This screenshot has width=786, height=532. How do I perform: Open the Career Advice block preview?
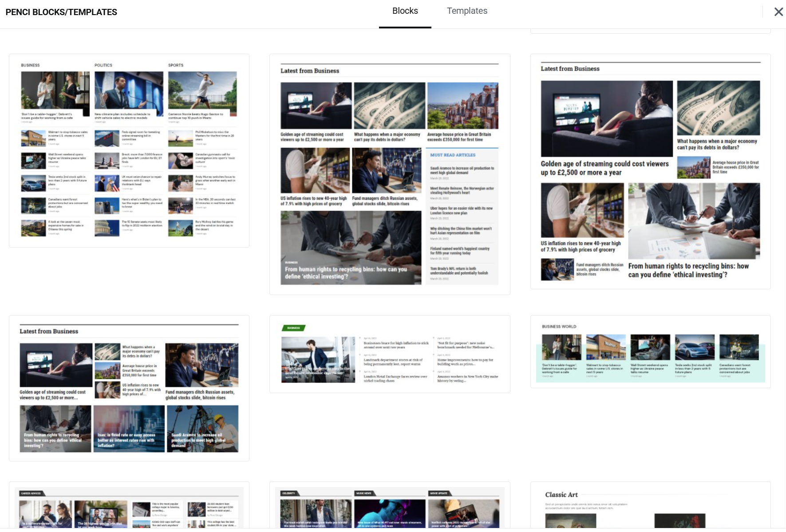coord(129,506)
